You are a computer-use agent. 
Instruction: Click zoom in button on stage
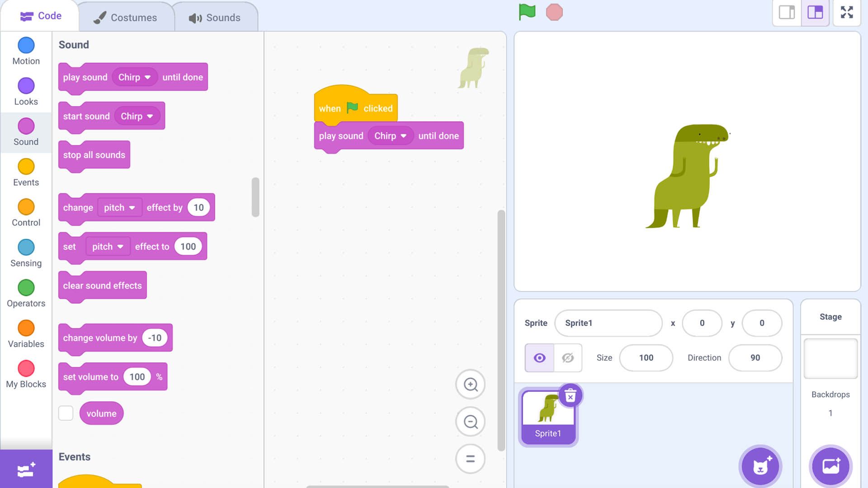(x=471, y=385)
